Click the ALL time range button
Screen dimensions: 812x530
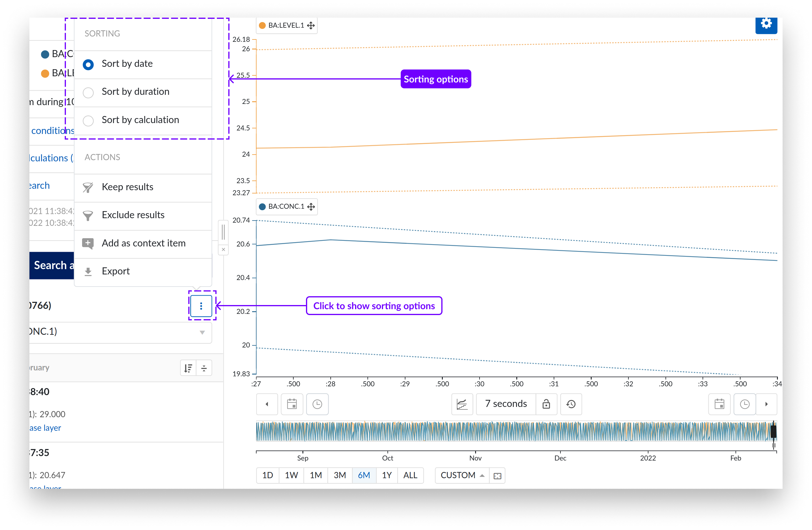coord(410,475)
